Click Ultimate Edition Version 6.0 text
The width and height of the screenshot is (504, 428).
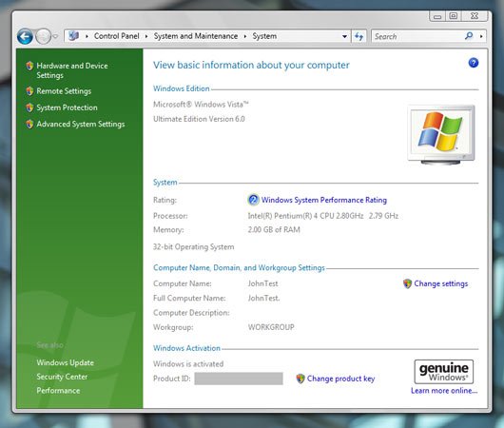click(x=199, y=119)
